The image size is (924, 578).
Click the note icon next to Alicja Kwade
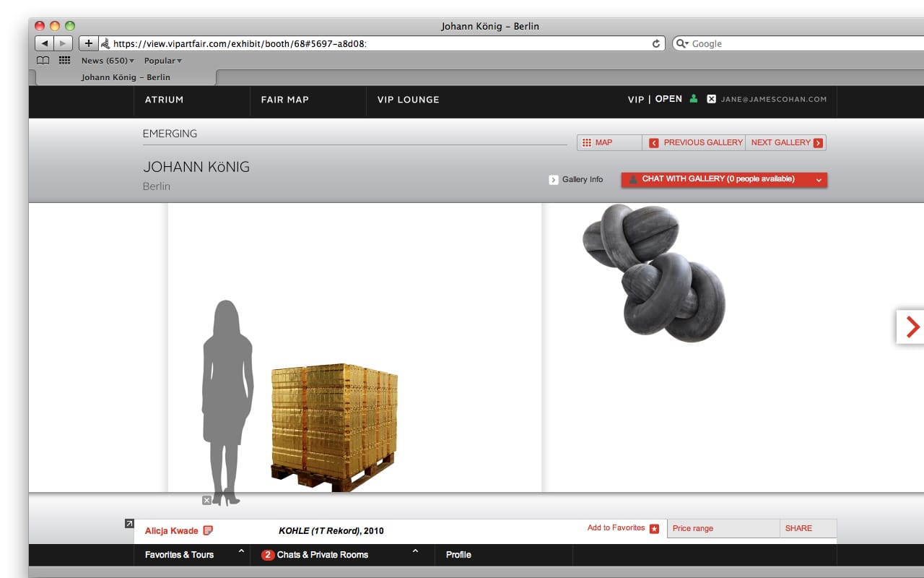point(208,531)
